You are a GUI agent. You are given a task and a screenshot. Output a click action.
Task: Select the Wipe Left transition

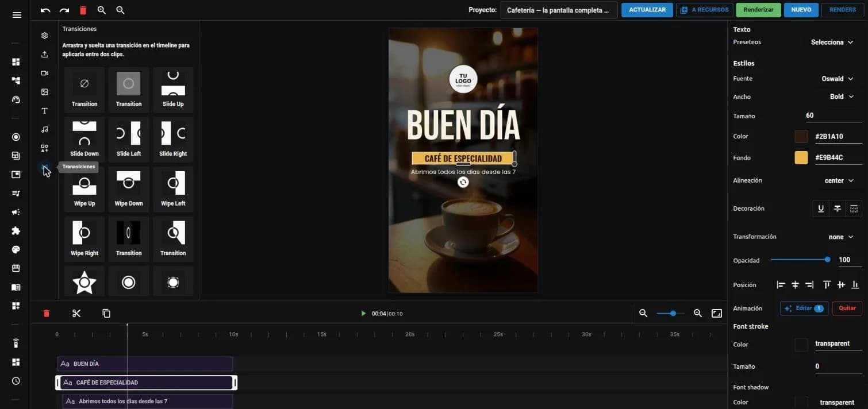point(173,189)
